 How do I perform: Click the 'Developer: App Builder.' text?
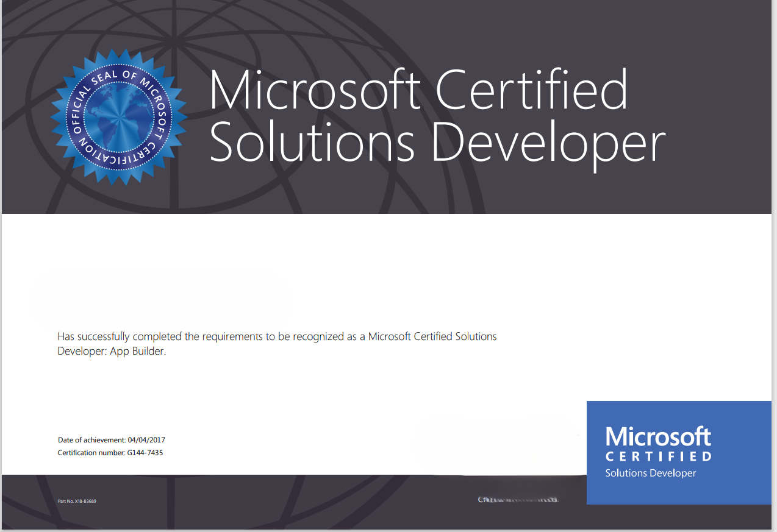(112, 352)
